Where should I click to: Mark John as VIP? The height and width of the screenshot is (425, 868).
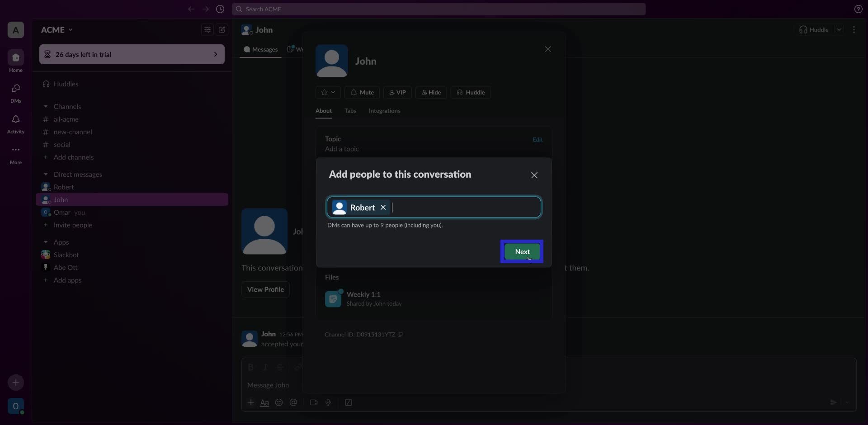(397, 92)
